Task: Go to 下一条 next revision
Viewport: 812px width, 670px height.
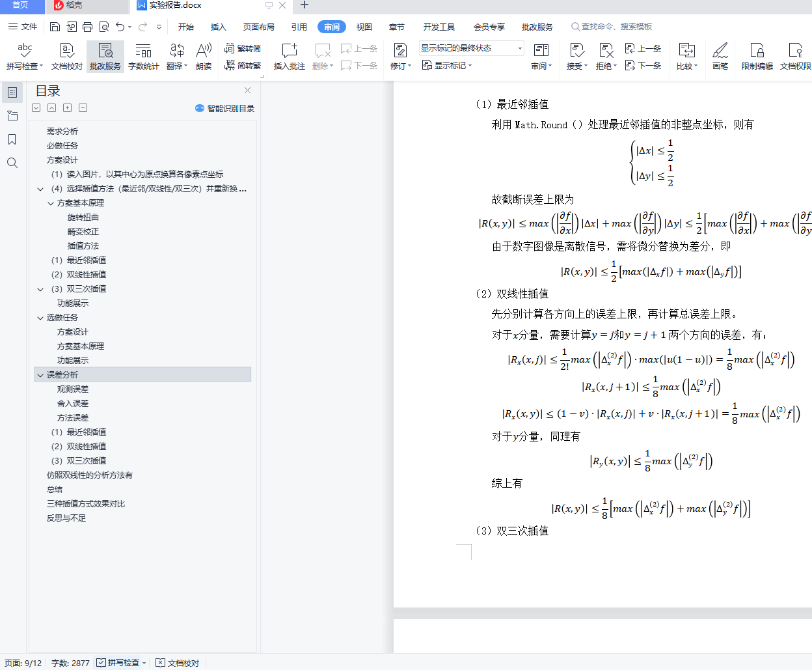Action: coord(643,65)
